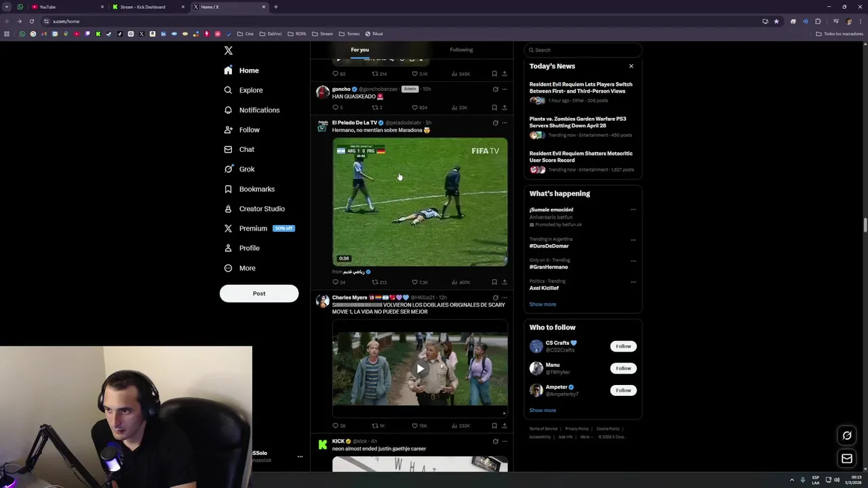Bookmark Charles Myers' post

pyautogui.click(x=494, y=426)
